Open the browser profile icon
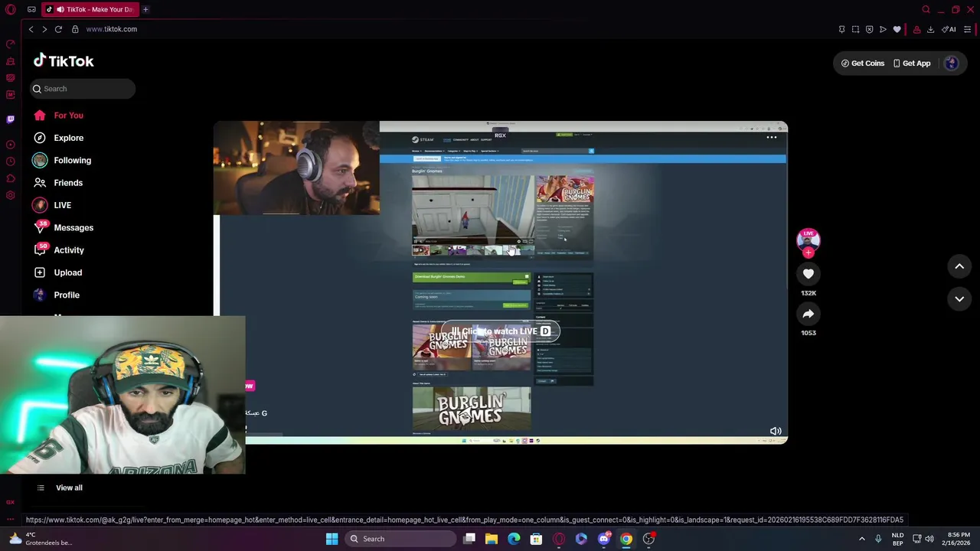Viewport: 980px width, 551px height. point(916,29)
